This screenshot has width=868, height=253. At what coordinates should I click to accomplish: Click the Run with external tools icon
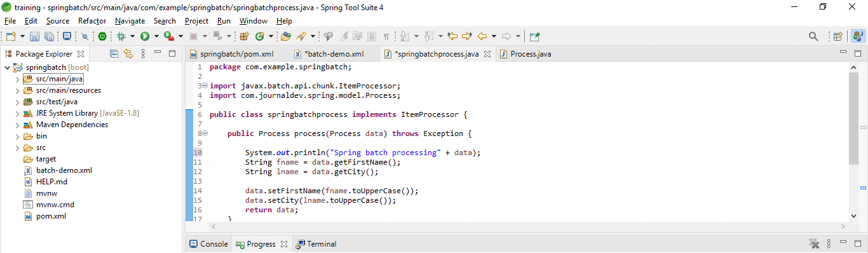click(168, 36)
